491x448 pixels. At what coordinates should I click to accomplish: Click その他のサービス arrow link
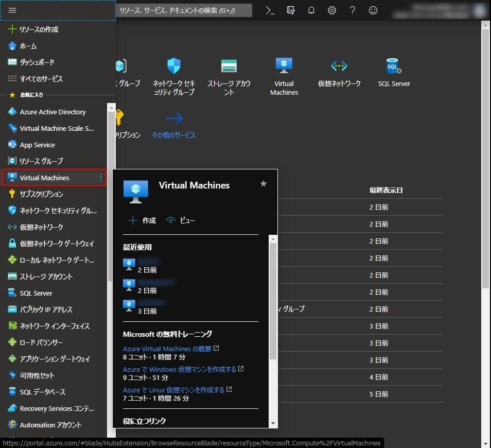click(x=174, y=125)
